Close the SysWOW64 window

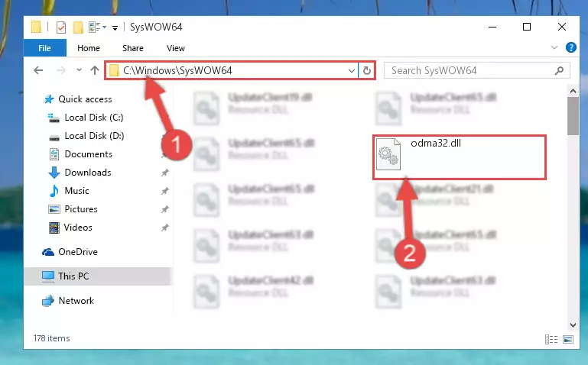(561, 27)
